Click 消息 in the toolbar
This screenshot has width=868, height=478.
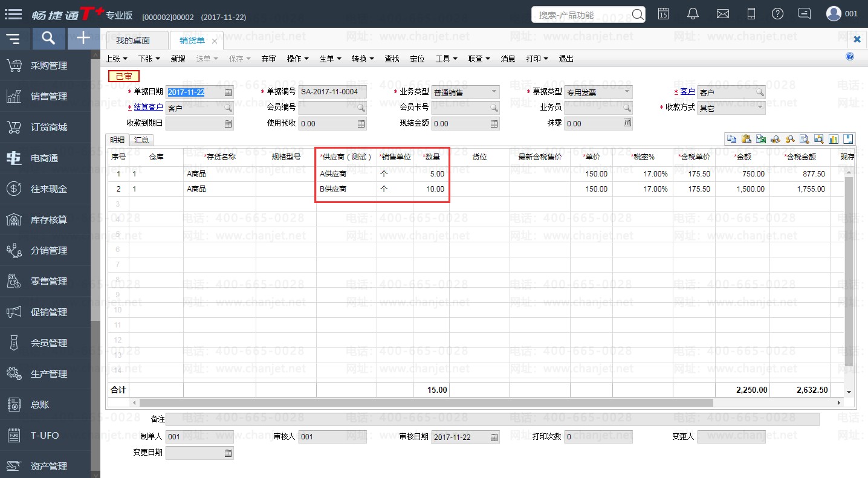pos(508,59)
